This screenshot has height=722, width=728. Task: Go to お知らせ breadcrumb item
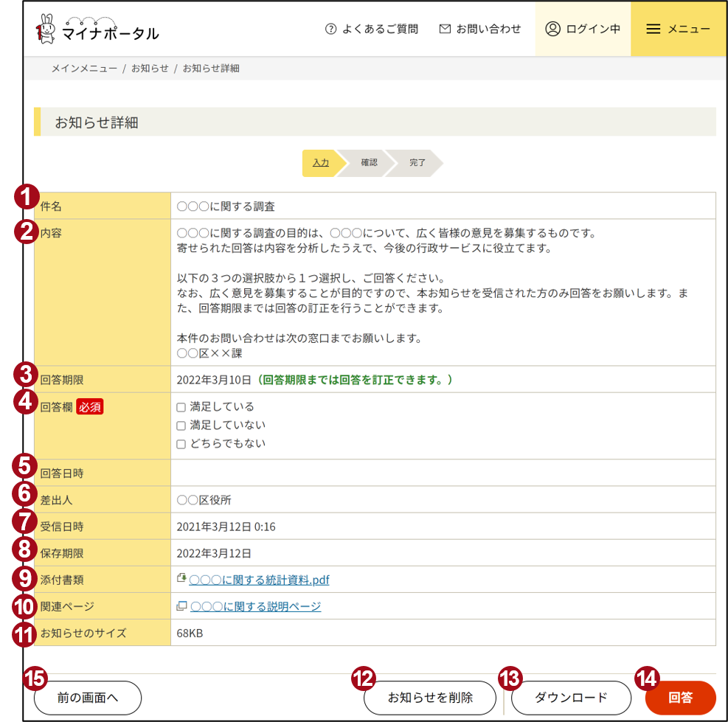[150, 69]
